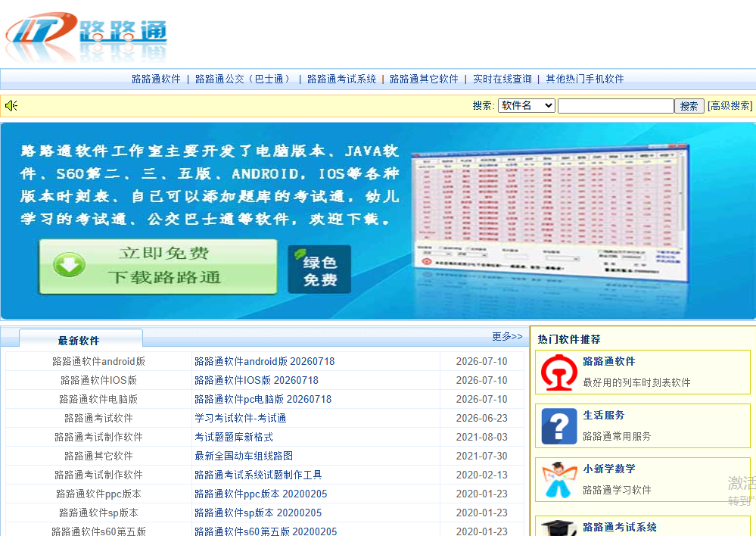The height and width of the screenshot is (536, 756).
Task: Click the 2021-08-03 date cell
Action: pyautogui.click(x=481, y=437)
